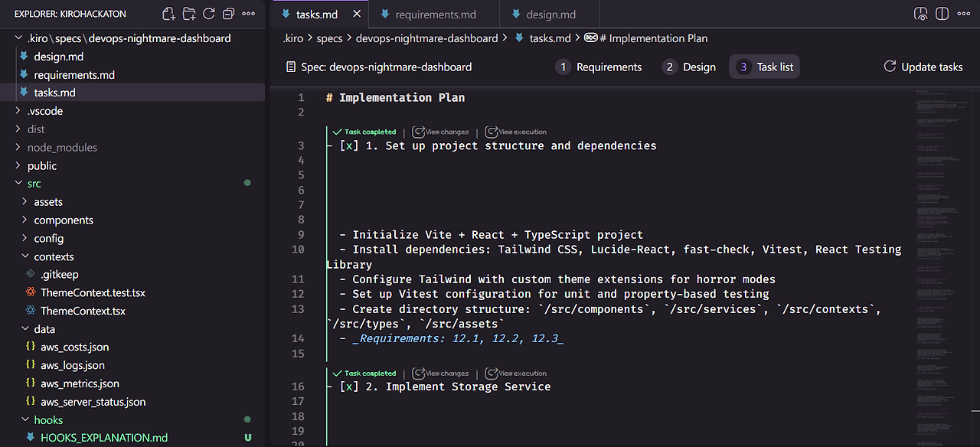The height and width of the screenshot is (447, 980).
Task: Switch to the design.md editor tab
Action: point(550,15)
